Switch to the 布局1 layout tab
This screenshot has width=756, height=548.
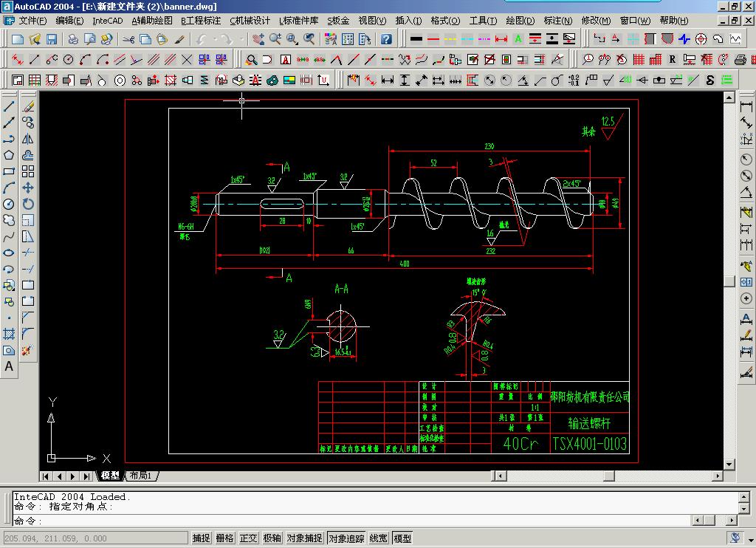[x=141, y=476]
